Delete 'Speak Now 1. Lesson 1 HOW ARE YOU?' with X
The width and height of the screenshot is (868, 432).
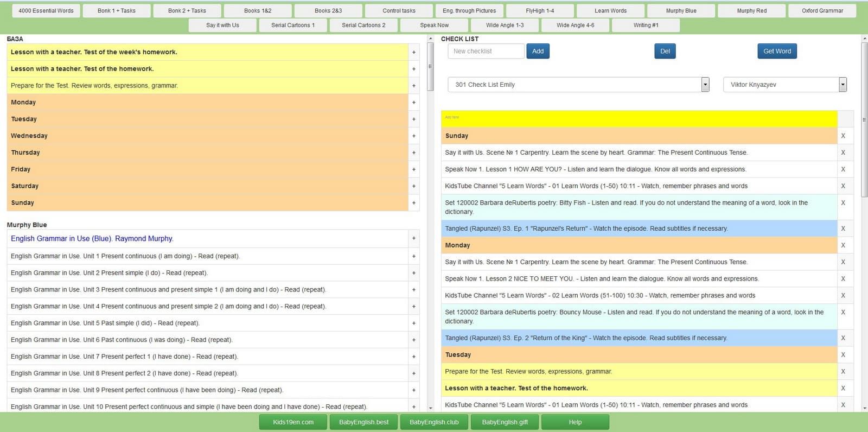(843, 169)
